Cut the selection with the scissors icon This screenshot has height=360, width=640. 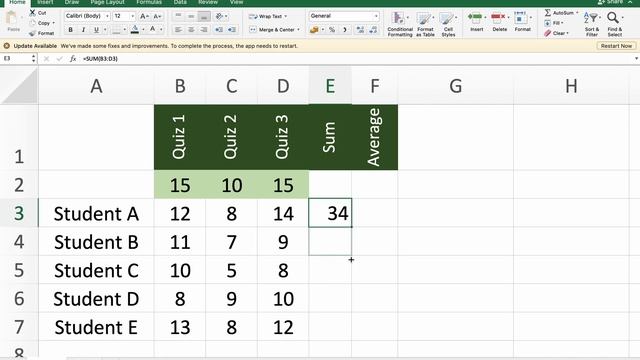(33, 13)
